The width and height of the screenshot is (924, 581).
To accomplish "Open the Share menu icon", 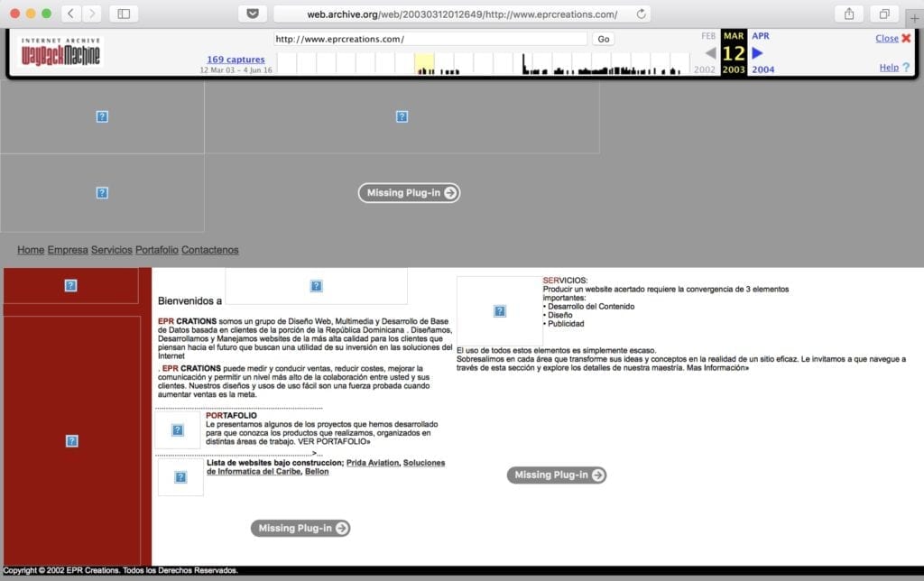I will click(849, 14).
